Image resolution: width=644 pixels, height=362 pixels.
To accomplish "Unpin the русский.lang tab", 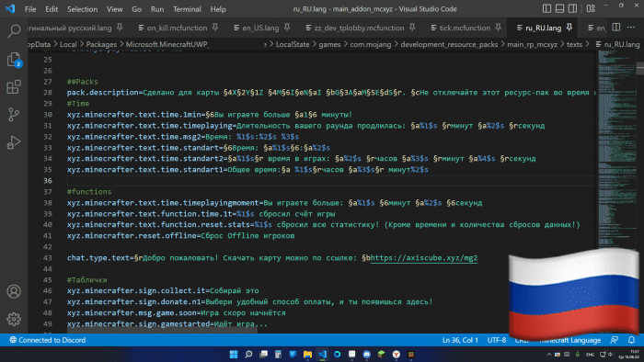I will (x=120, y=28).
